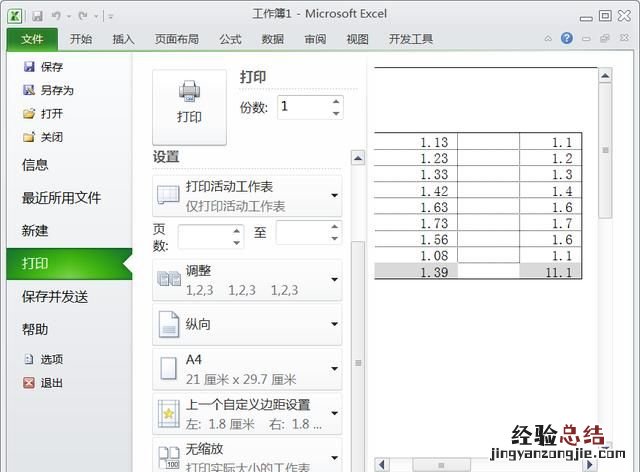Open 最近所用文件 section
Viewport: 640px width, 472px height.
click(61, 198)
